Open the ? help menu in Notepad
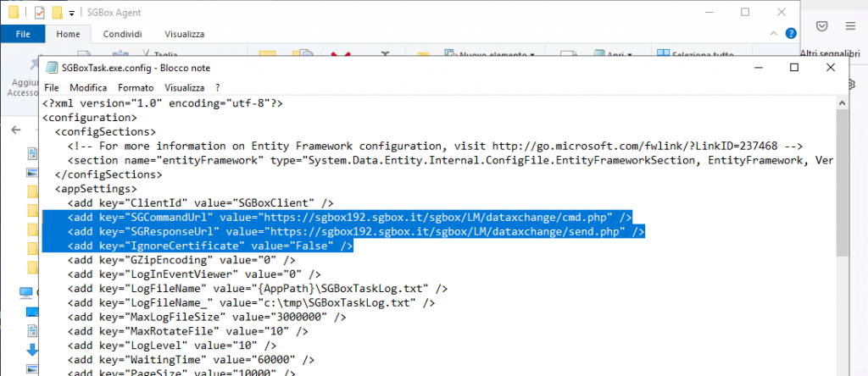 coord(218,87)
